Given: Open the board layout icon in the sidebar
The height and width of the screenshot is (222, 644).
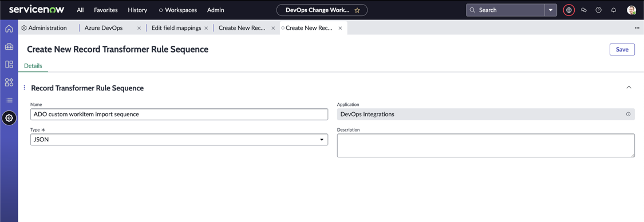Looking at the screenshot, I should click(x=9, y=65).
